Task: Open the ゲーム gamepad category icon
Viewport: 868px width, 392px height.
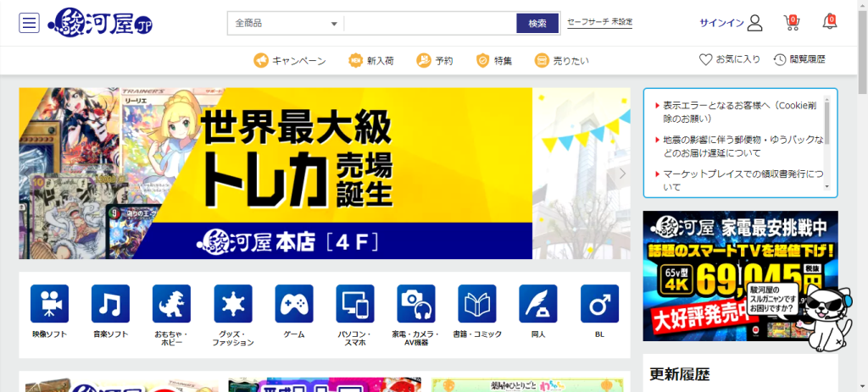Action: pos(293,303)
